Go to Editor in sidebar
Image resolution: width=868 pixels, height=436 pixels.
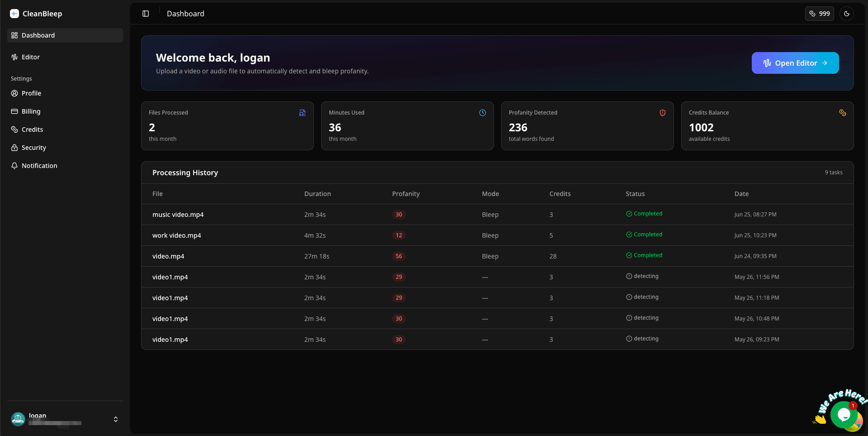(x=65, y=57)
